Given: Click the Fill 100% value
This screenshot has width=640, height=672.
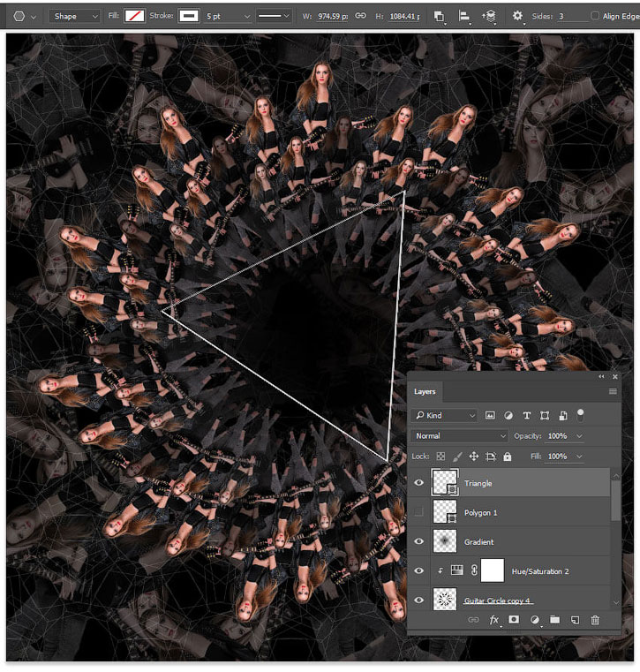Looking at the screenshot, I should [558, 457].
